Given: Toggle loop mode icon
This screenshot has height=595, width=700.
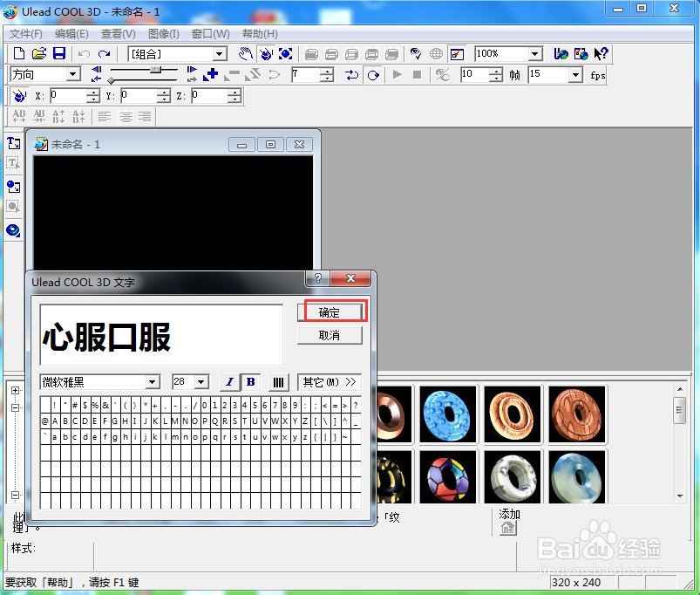Looking at the screenshot, I should tap(373, 75).
